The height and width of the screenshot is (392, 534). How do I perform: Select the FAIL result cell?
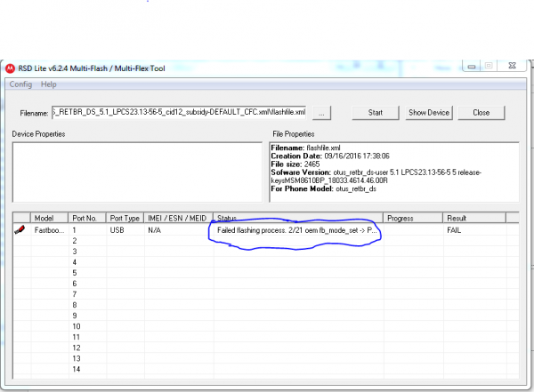pyautogui.click(x=474, y=230)
